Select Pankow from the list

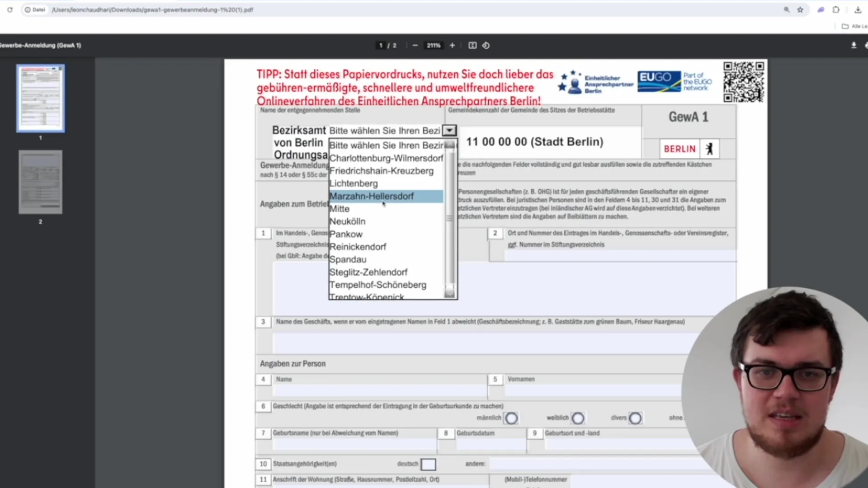pyautogui.click(x=346, y=234)
